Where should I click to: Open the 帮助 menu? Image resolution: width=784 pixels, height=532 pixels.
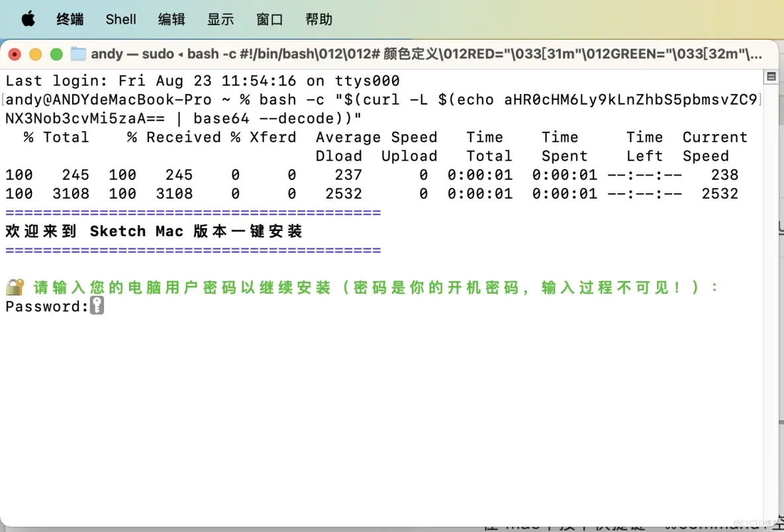tap(318, 19)
